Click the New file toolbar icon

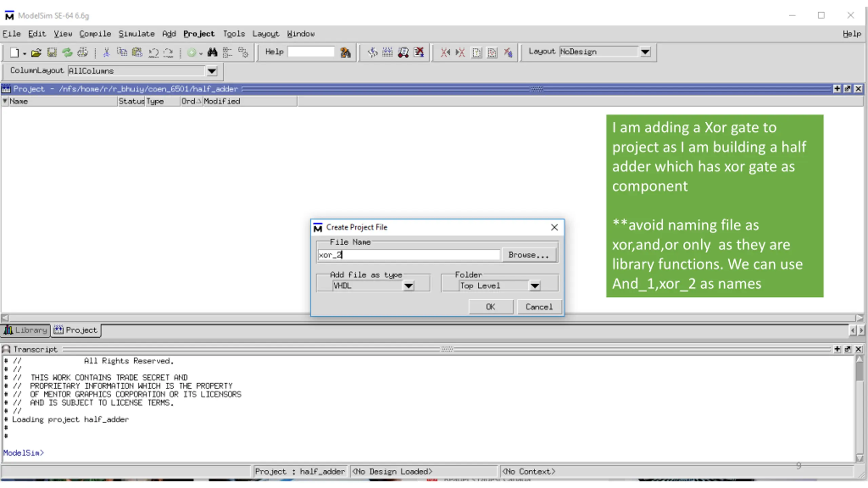[x=15, y=53]
